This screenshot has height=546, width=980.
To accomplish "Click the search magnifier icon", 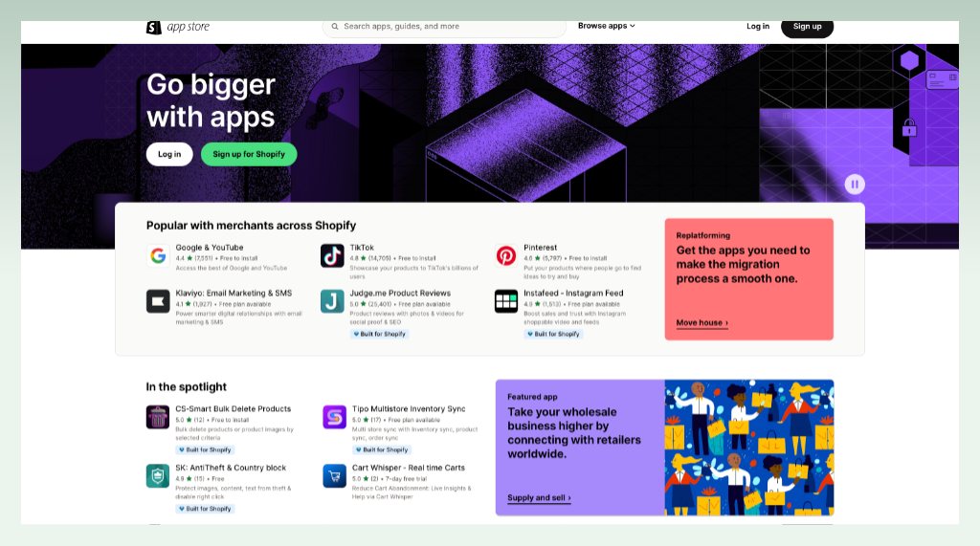I will click(335, 26).
